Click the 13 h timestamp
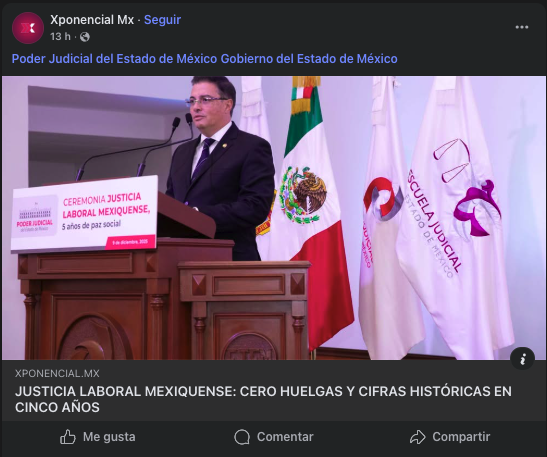Screen dimensions: 547x457 click(60, 37)
